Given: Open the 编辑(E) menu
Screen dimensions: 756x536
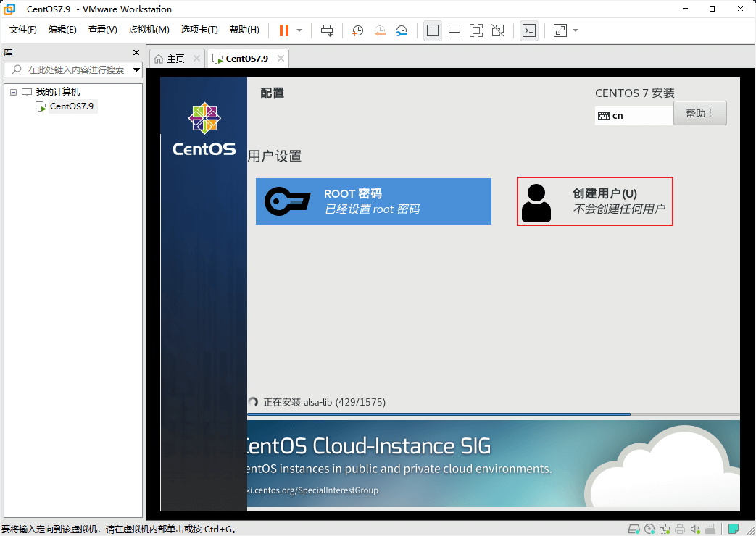Looking at the screenshot, I should pyautogui.click(x=62, y=30).
